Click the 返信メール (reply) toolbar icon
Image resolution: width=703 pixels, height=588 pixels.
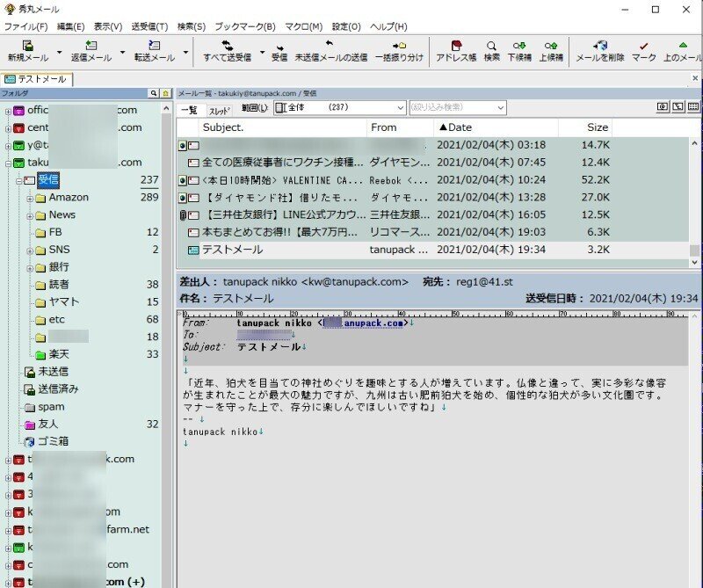coord(91,46)
